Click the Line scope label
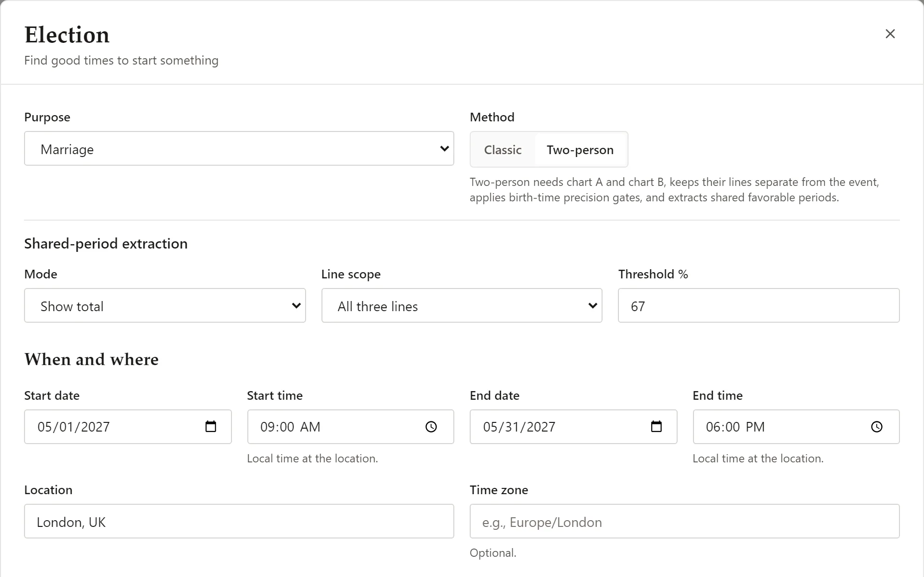The width and height of the screenshot is (924, 577). click(x=351, y=274)
